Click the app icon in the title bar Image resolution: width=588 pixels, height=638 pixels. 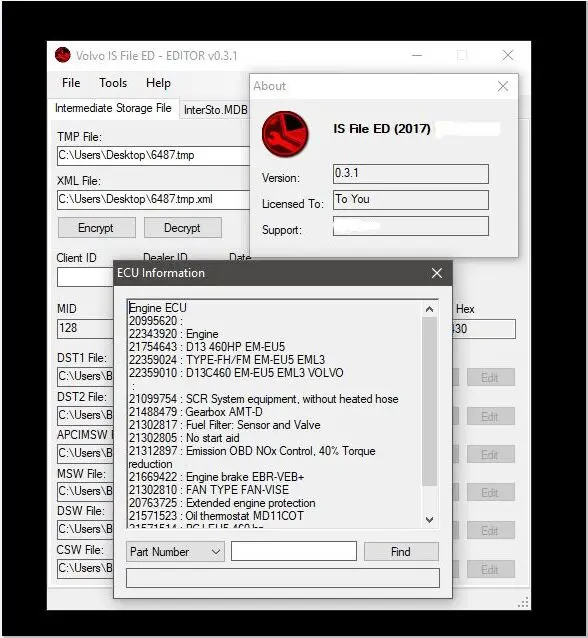(63, 55)
